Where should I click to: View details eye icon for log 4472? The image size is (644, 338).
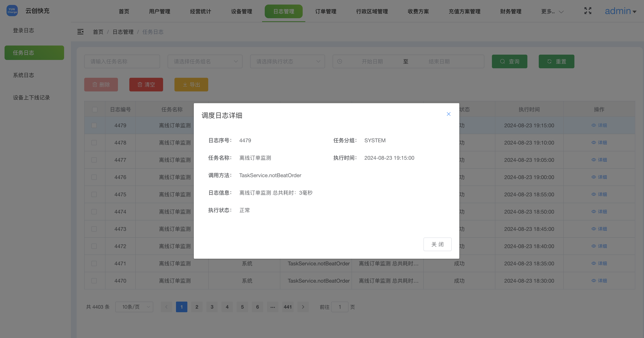coord(594,246)
